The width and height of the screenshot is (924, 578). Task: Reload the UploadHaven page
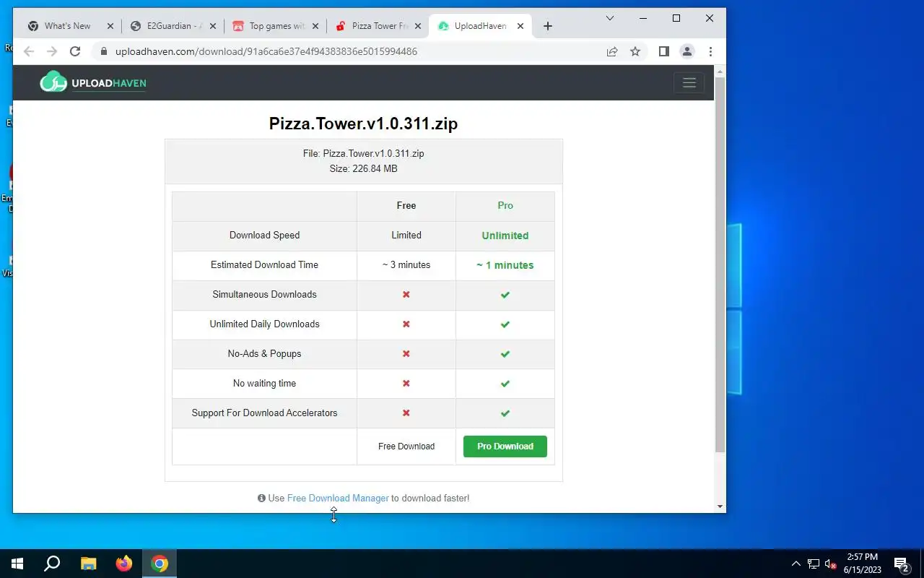pos(75,51)
